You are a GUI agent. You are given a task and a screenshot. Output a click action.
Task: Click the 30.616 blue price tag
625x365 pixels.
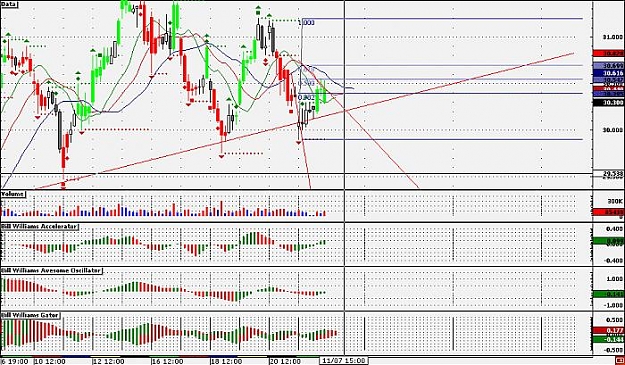tap(609, 73)
